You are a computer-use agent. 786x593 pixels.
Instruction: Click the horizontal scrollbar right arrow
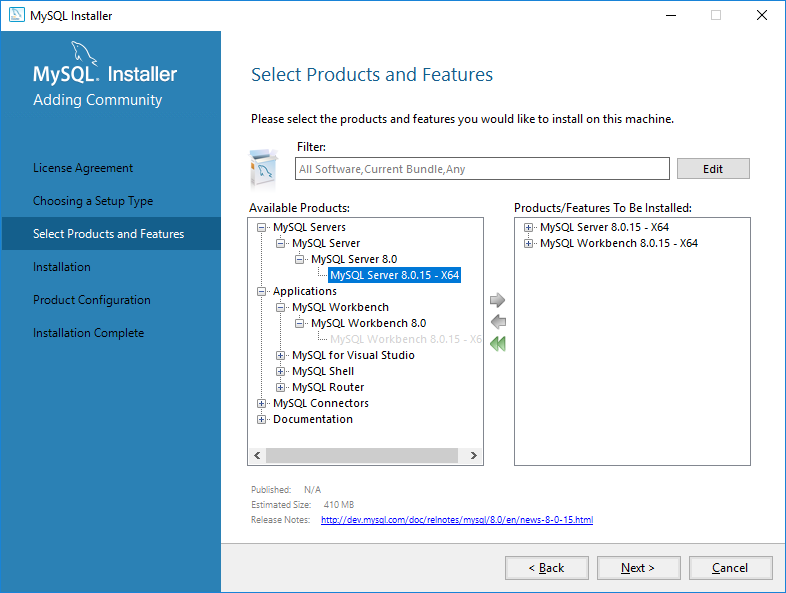tap(473, 455)
